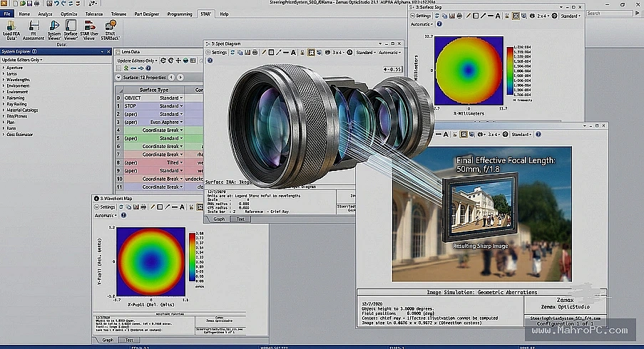
Task: Expand the Aperture tree node
Action: [4, 68]
